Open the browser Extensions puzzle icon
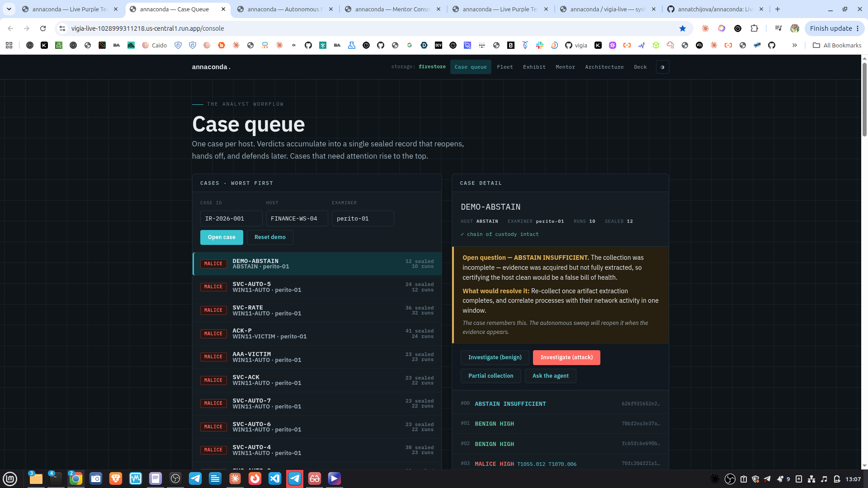The image size is (868, 488). pos(754,28)
